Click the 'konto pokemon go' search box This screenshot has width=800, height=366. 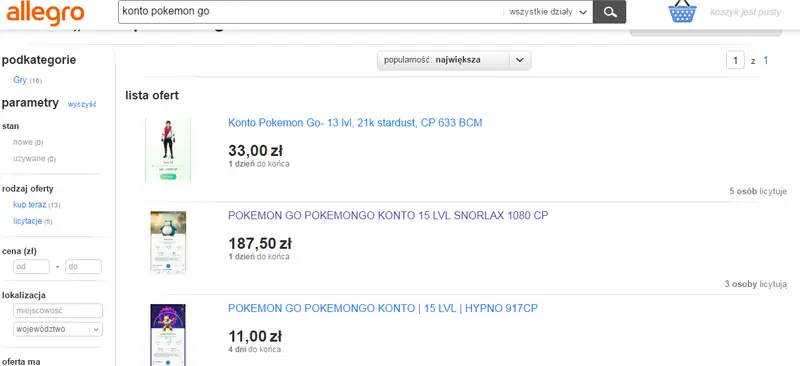310,12
